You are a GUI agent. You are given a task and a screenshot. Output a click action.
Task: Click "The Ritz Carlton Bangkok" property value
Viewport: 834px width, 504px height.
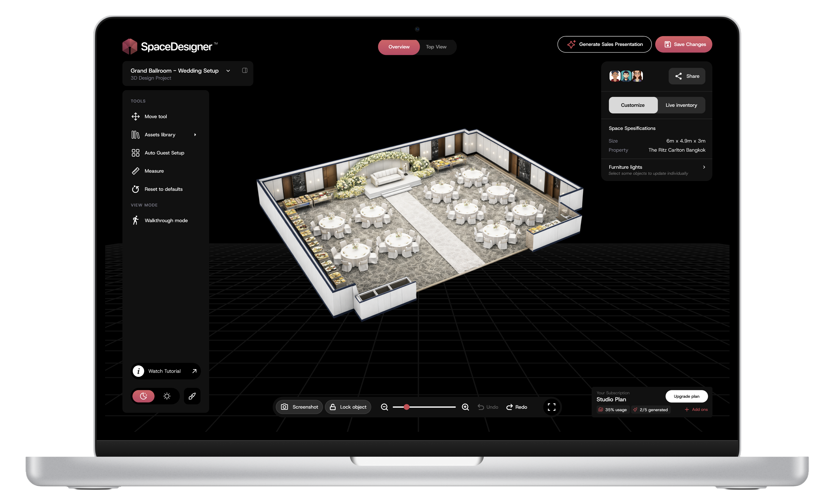click(x=677, y=150)
